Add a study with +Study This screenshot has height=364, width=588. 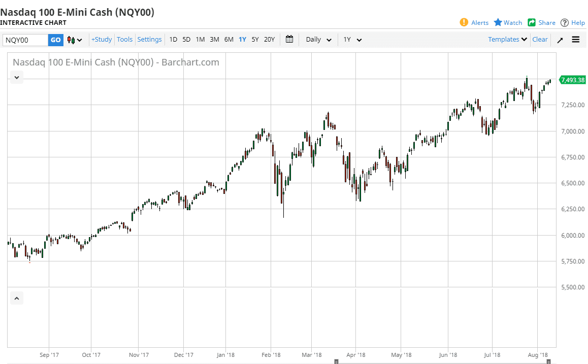[x=102, y=40]
